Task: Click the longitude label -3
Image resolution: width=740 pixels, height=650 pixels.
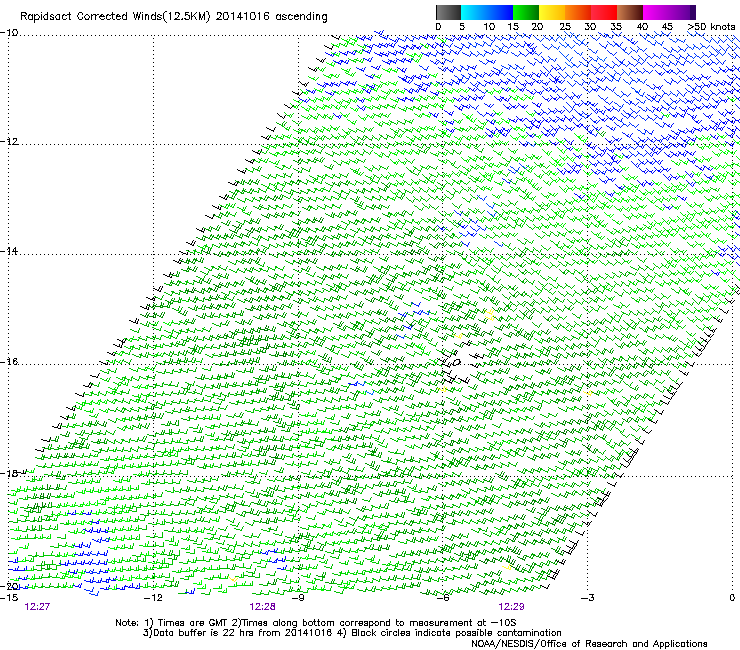Action: [587, 598]
